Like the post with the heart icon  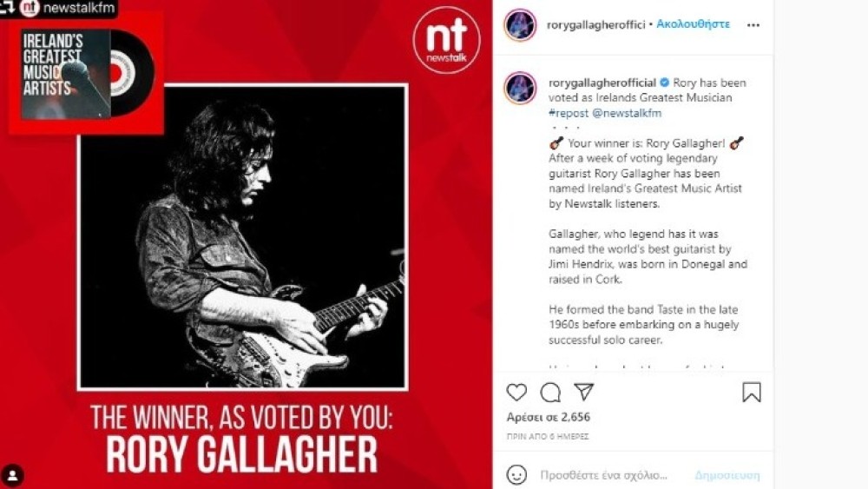point(516,392)
